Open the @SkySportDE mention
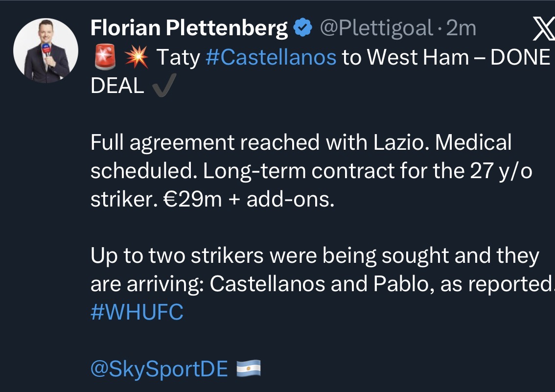Screen dimensions: 555x392 click(159, 369)
